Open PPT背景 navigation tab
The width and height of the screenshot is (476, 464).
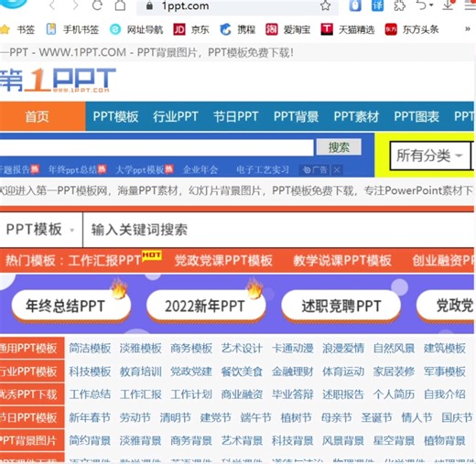coord(296,116)
